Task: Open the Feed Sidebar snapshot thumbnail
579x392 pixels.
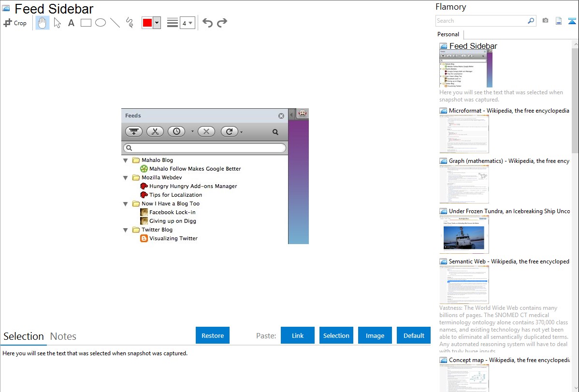Action: pos(465,69)
